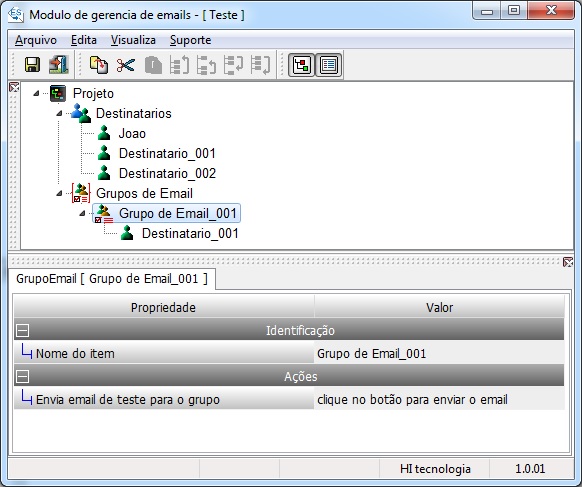Image resolution: width=582 pixels, height=487 pixels.
Task: Open the Suporte menu
Action: point(190,40)
